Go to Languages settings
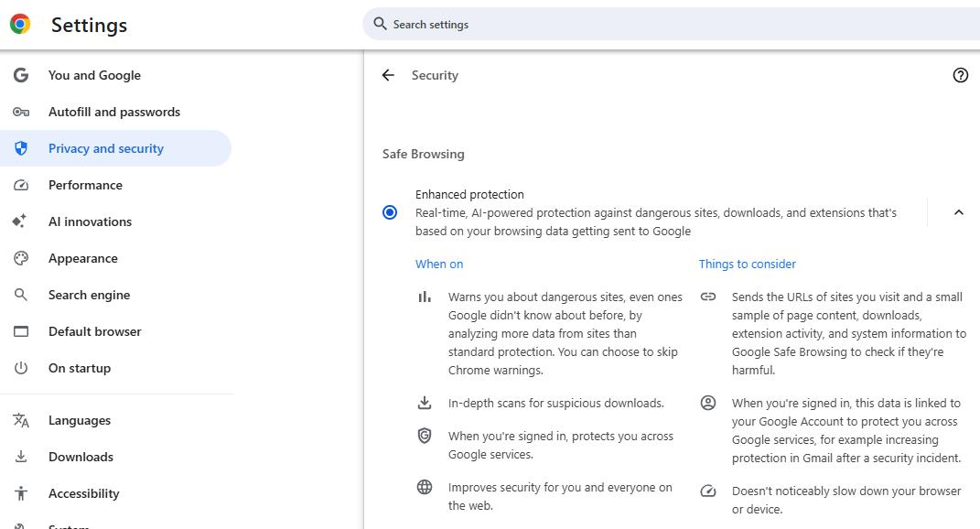Screen dimensions: 980x529 [115, 420]
